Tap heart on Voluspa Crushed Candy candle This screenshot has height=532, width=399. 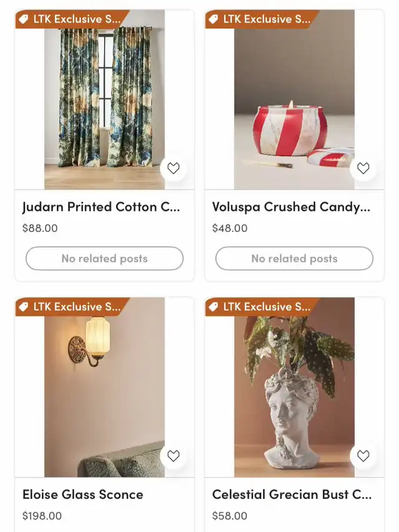point(363,168)
